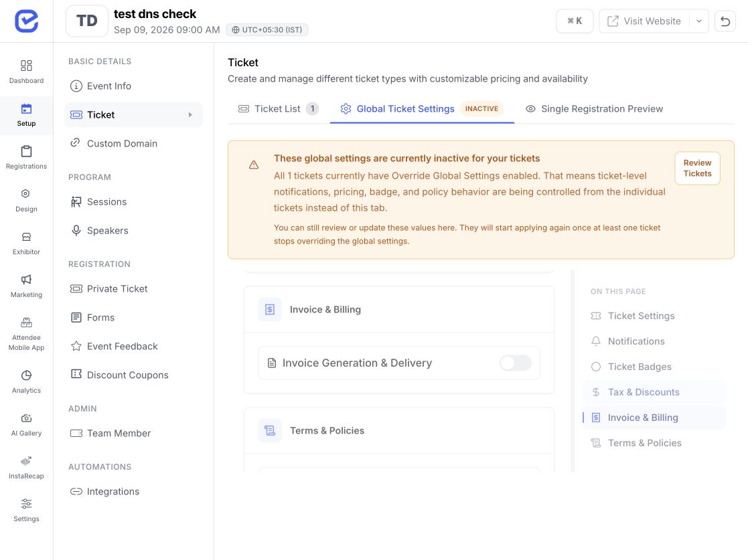The height and width of the screenshot is (560, 748).
Task: Open the Exhibitor section
Action: coord(26,244)
